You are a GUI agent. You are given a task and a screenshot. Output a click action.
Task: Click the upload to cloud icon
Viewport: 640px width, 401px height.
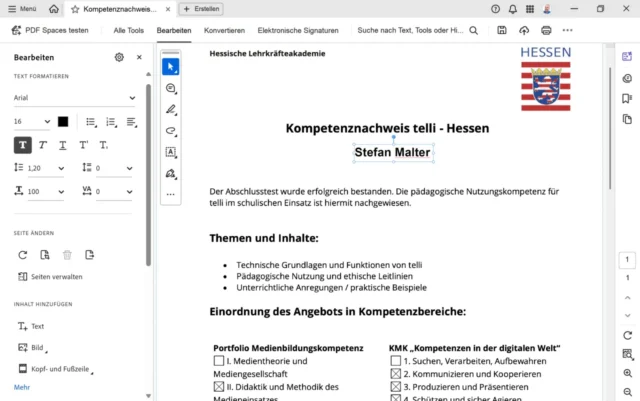pyautogui.click(x=524, y=30)
